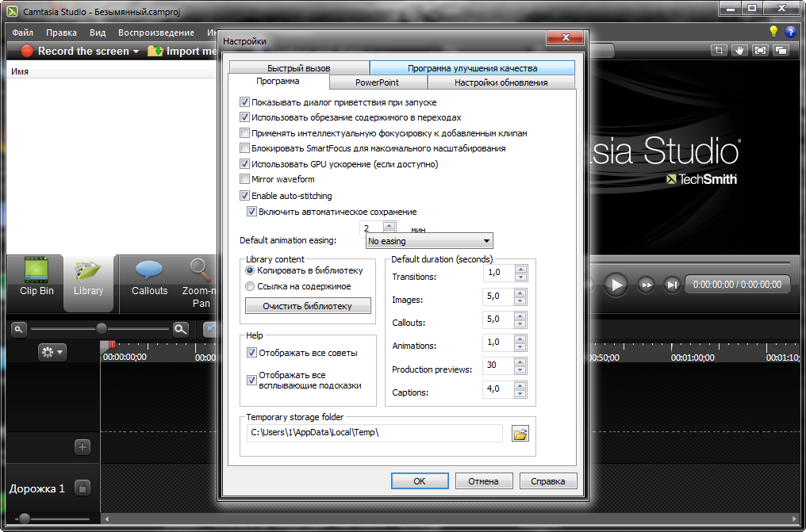The width and height of the screenshot is (806, 532).
Task: Open the Record the screen dropdown arrow
Action: 136,52
